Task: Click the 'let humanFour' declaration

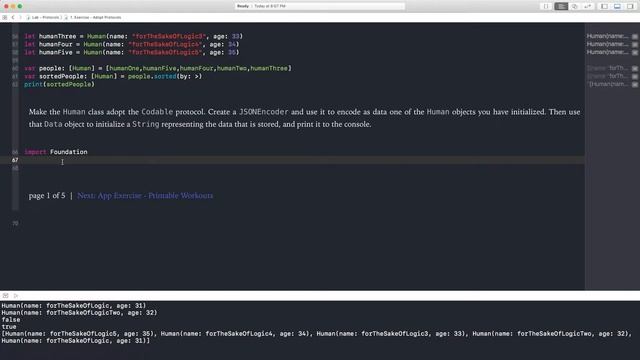Action: (x=132, y=44)
